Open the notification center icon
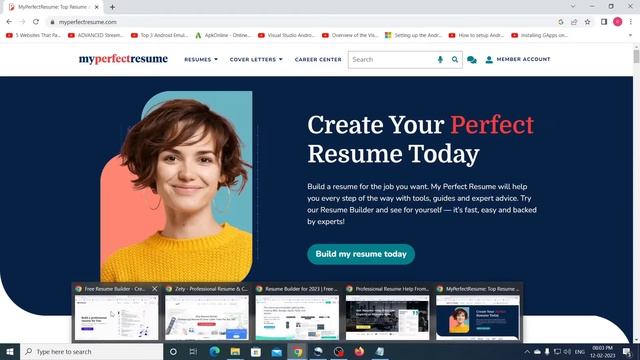 click(627, 351)
